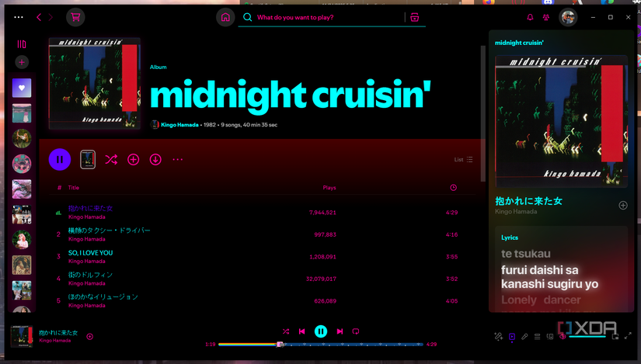641x364 pixels.
Task: Download the album
Action: point(155,159)
